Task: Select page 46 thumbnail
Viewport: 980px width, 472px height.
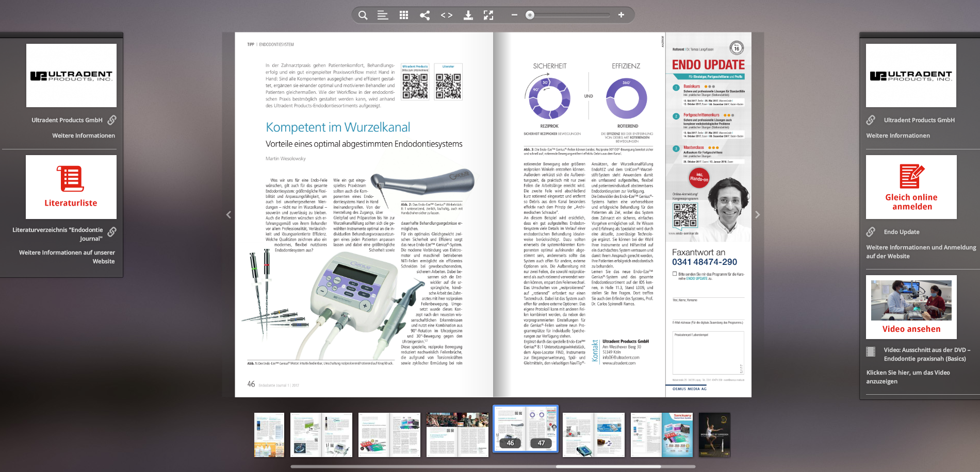Action: tap(510, 429)
